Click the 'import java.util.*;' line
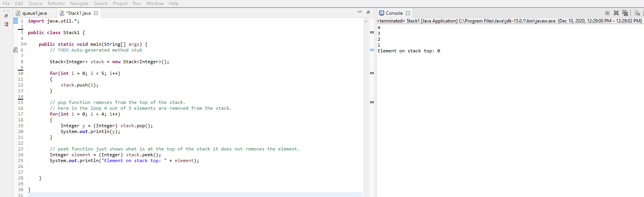 54,21
